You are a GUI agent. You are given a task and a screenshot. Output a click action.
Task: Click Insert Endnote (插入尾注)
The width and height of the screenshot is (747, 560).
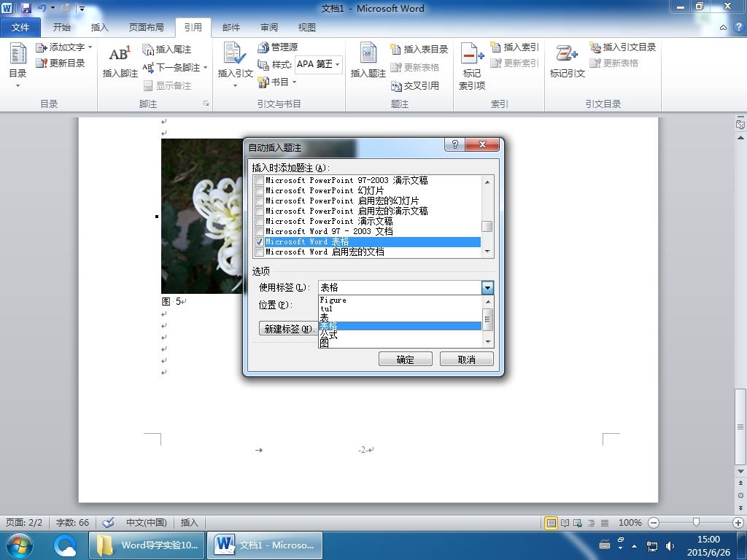tap(167, 49)
